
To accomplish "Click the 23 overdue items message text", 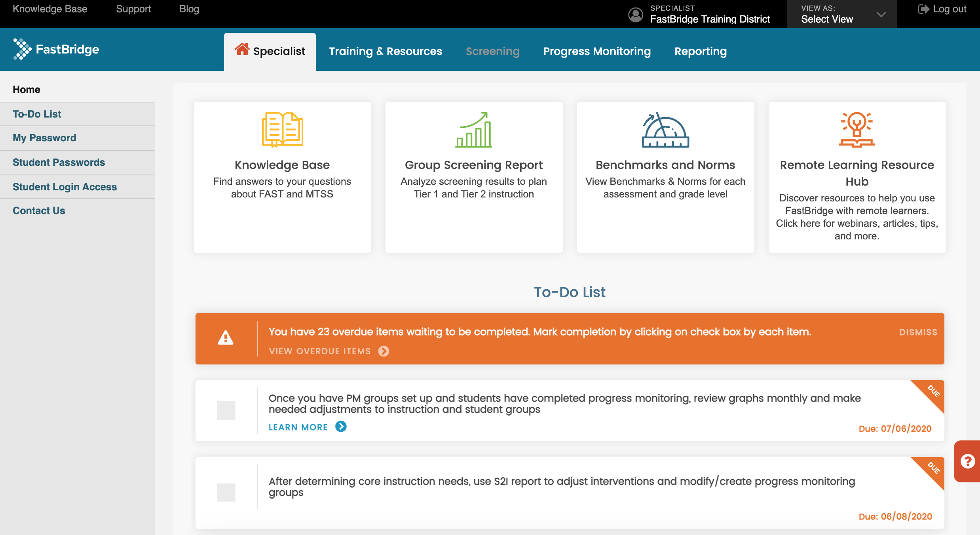I will coord(540,332).
